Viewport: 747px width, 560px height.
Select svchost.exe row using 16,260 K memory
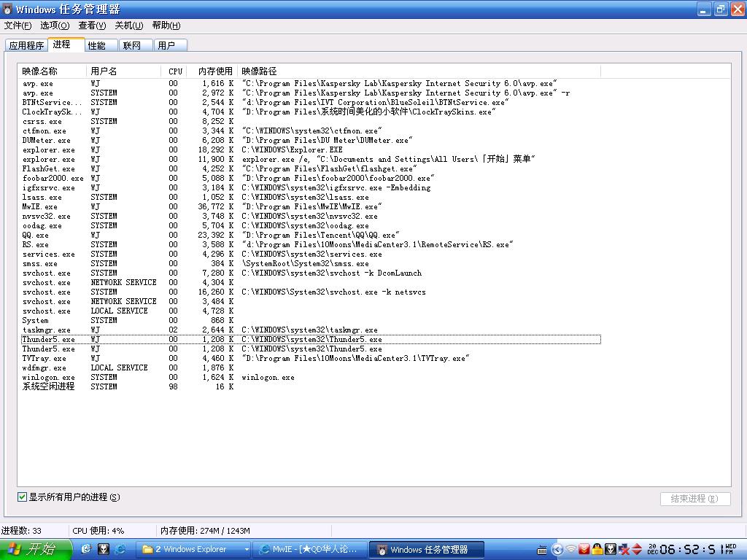click(311, 292)
